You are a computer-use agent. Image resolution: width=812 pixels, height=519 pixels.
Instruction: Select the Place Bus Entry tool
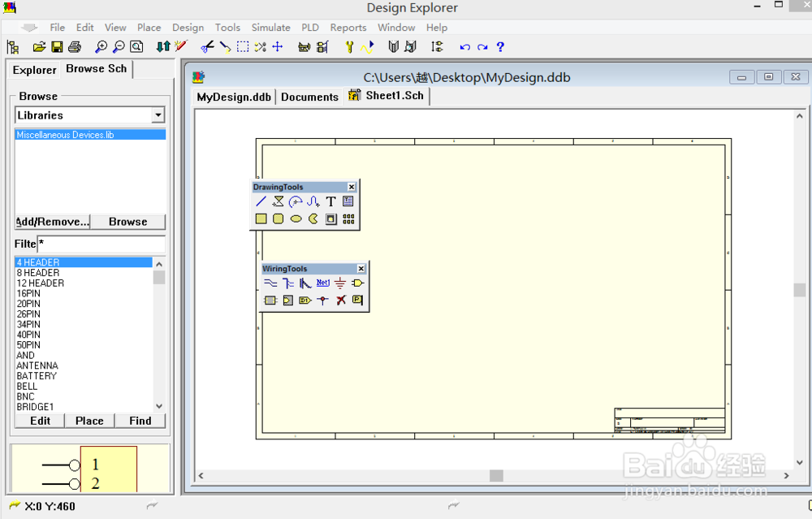click(x=305, y=283)
